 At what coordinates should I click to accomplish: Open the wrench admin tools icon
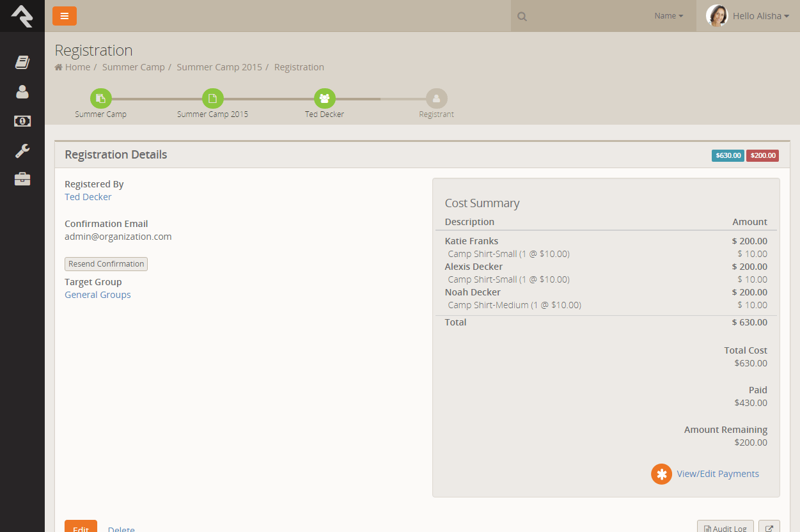pos(22,151)
